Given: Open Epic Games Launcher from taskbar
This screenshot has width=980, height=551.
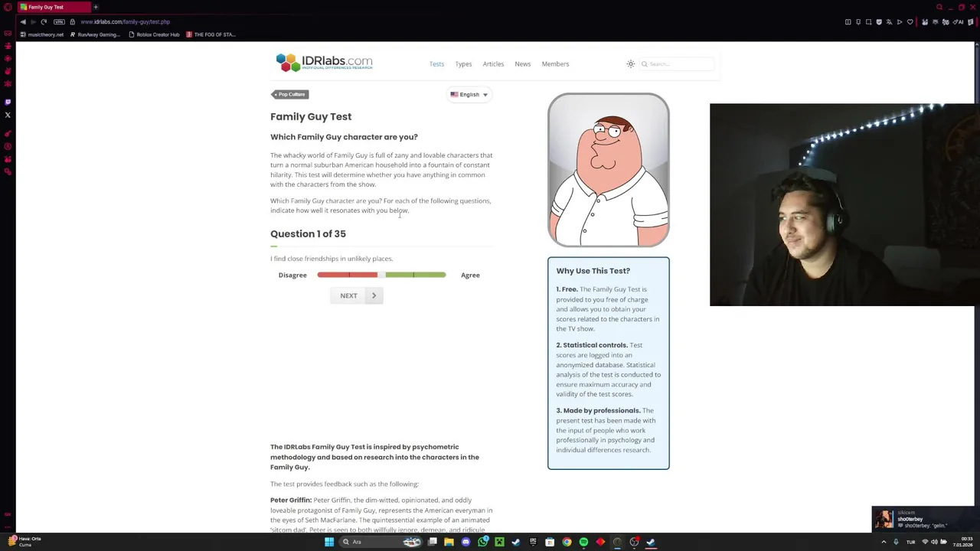Looking at the screenshot, I should click(x=533, y=542).
